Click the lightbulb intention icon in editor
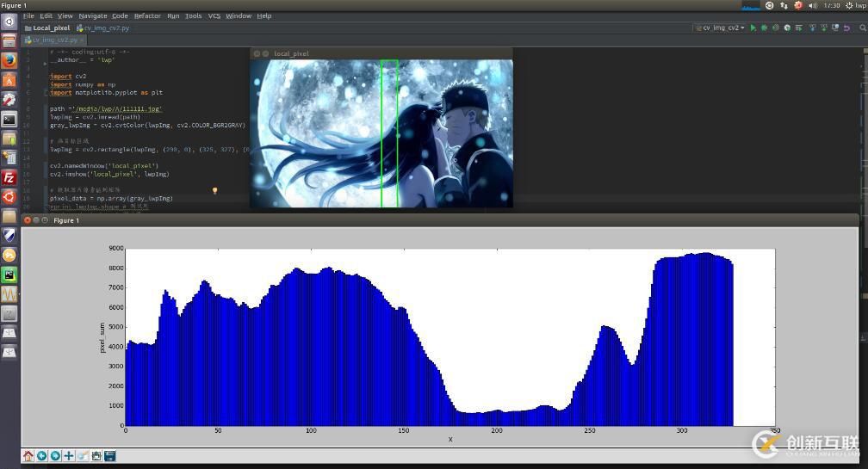 [214, 190]
